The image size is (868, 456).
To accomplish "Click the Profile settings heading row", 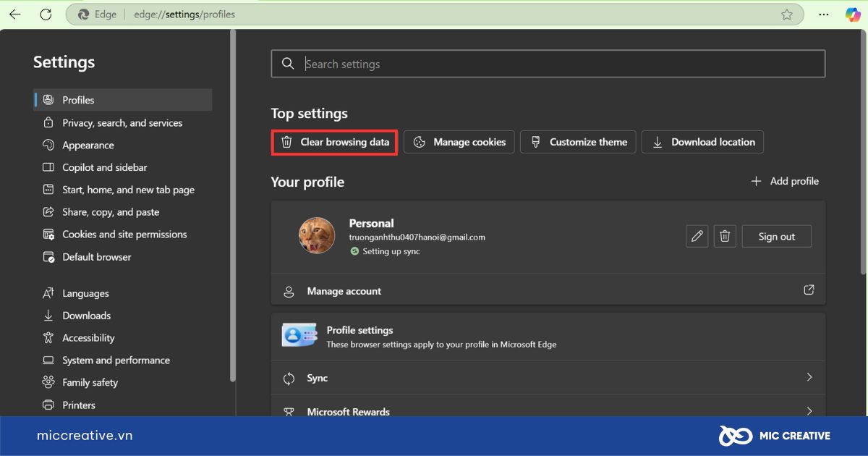I will (548, 337).
